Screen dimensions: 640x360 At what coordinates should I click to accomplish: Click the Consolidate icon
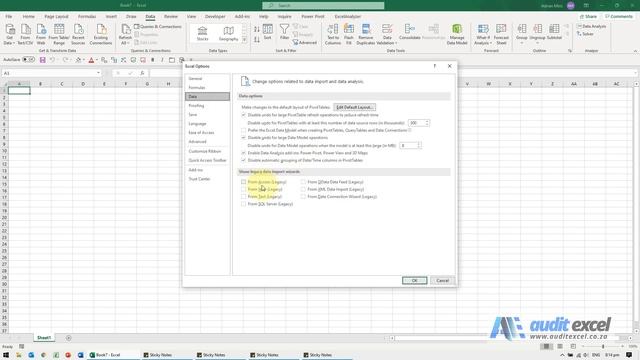coord(409,32)
